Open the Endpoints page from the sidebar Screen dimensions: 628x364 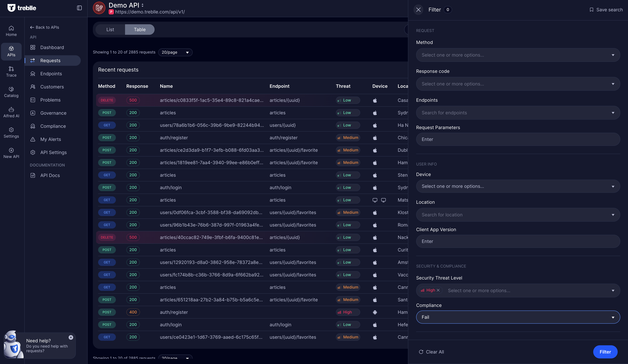coord(51,73)
